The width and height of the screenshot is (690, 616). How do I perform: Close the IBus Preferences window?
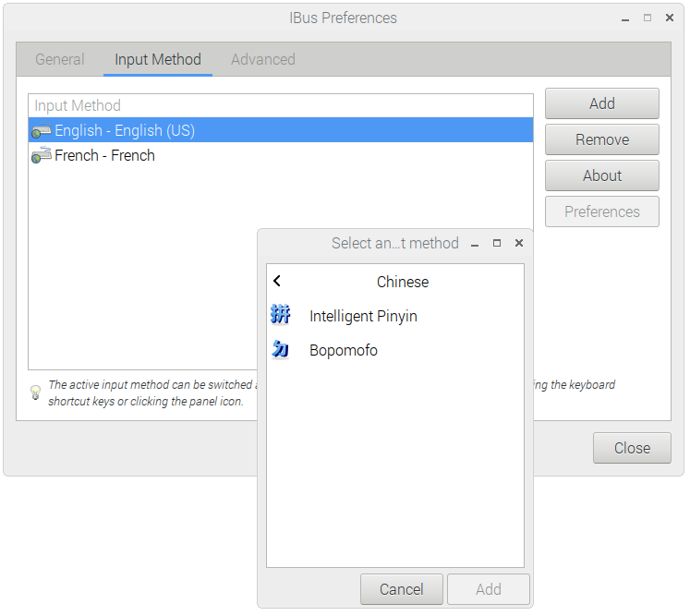[x=670, y=18]
